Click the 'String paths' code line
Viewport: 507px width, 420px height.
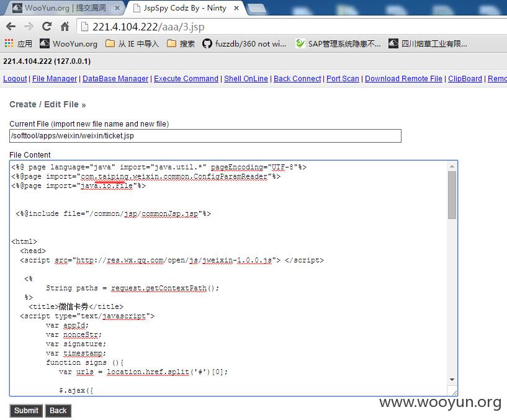click(x=133, y=288)
